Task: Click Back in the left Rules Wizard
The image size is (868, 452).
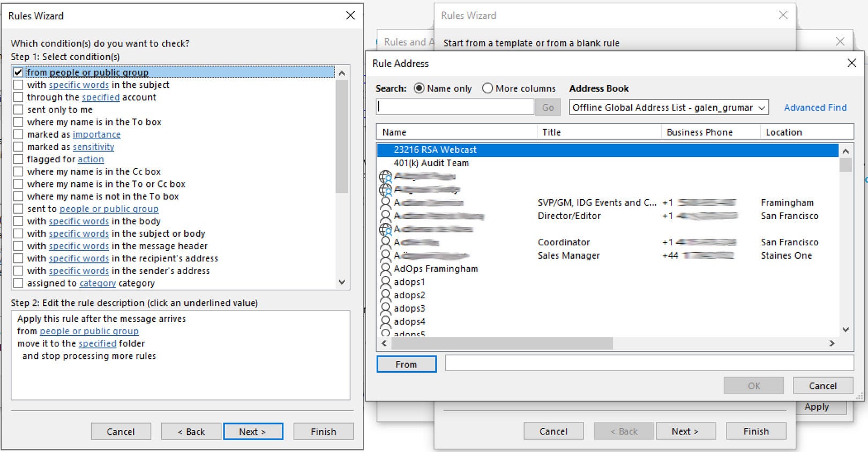Action: coord(191,432)
